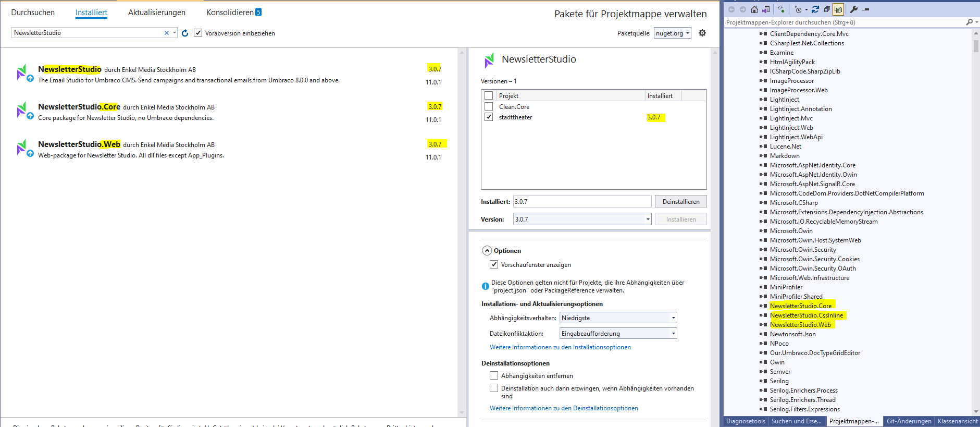This screenshot has height=427, width=980.
Task: Click the reference icon for HtmlAgilityPack
Action: 763,62
